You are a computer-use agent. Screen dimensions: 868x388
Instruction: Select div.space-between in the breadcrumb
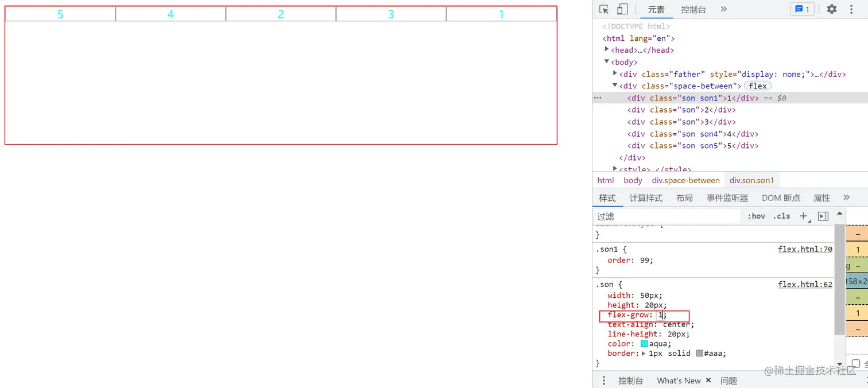pyautogui.click(x=685, y=180)
